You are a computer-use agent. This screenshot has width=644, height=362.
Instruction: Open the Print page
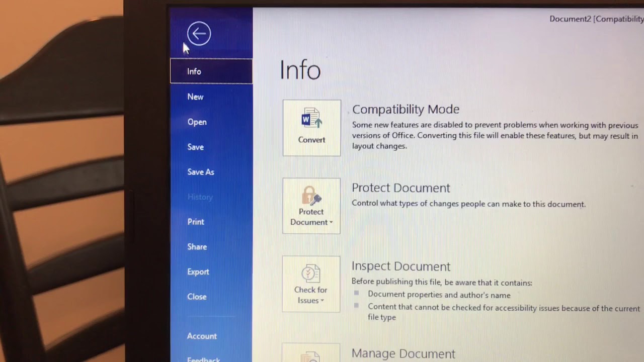point(196,222)
